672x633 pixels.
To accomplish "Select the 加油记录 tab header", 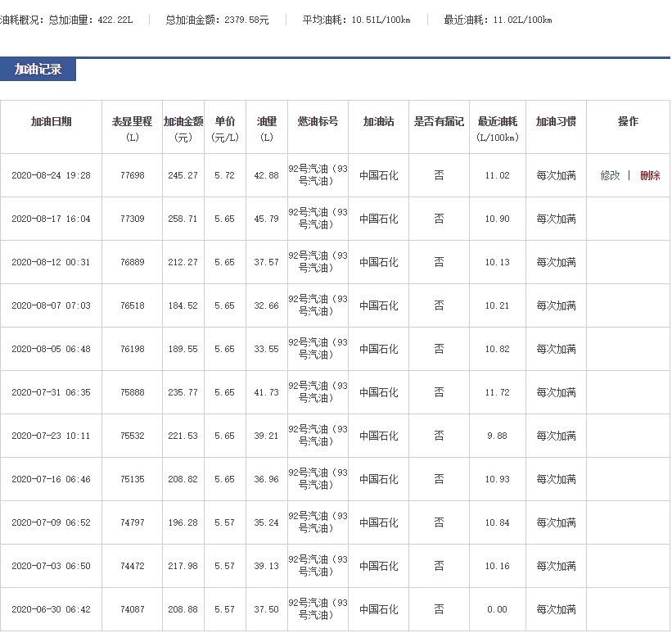I will point(38,70).
